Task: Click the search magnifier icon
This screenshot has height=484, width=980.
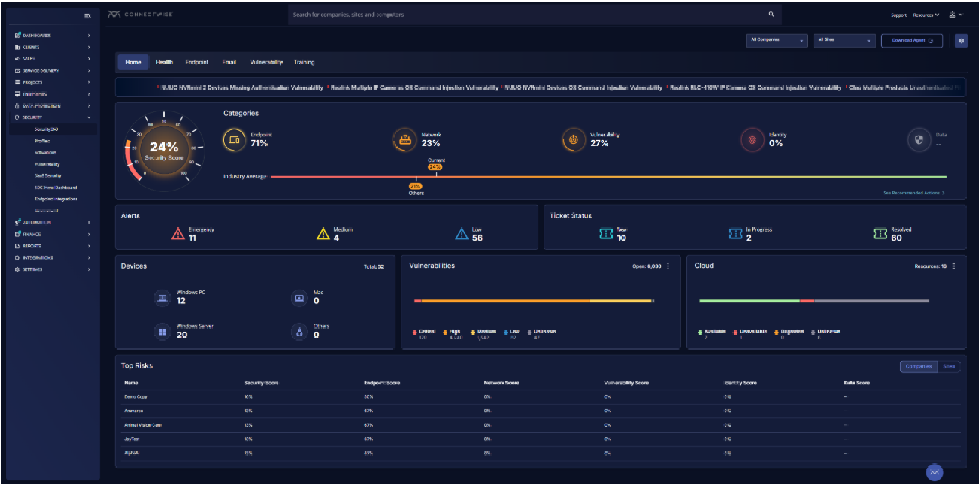Action: tap(771, 14)
